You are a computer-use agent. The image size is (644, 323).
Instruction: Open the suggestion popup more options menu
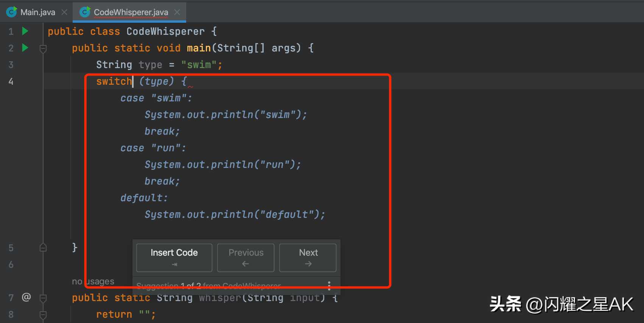329,286
